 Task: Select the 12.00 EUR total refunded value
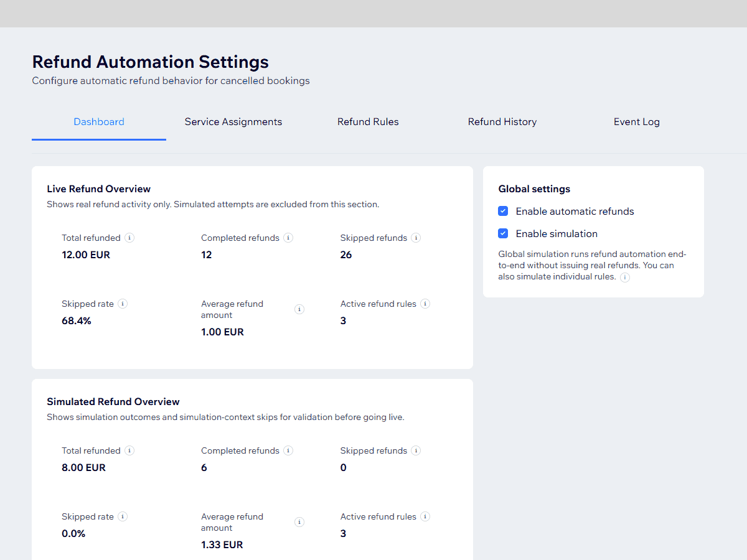86,255
